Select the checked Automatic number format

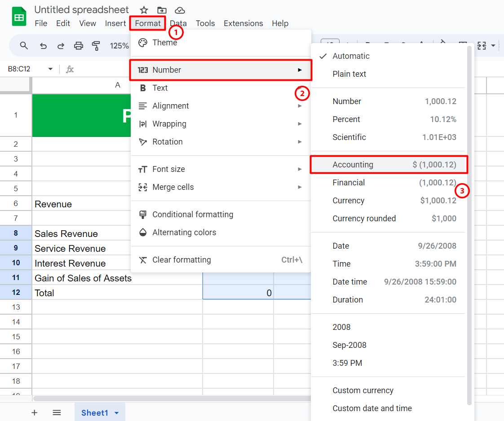(x=389, y=56)
